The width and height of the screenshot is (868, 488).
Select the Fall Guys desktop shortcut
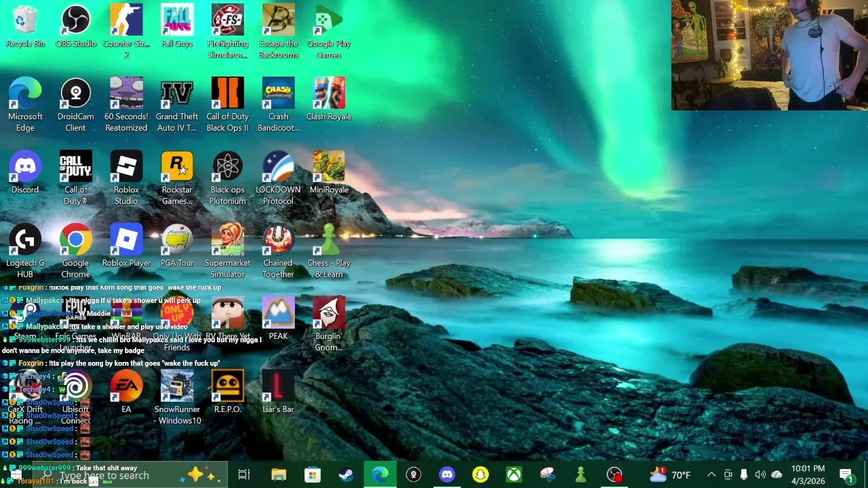tap(177, 27)
